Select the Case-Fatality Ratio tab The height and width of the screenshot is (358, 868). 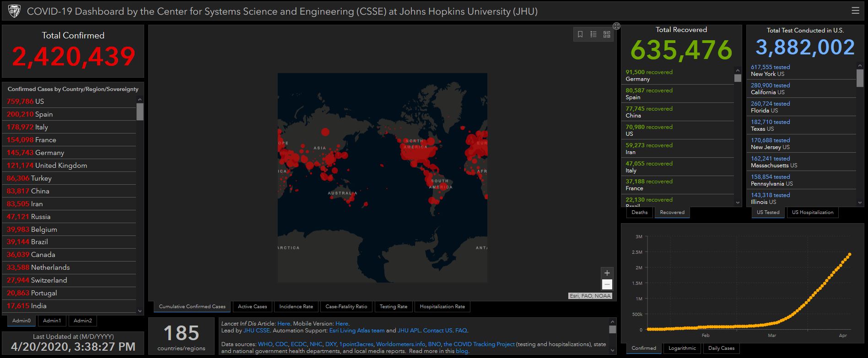pos(346,306)
